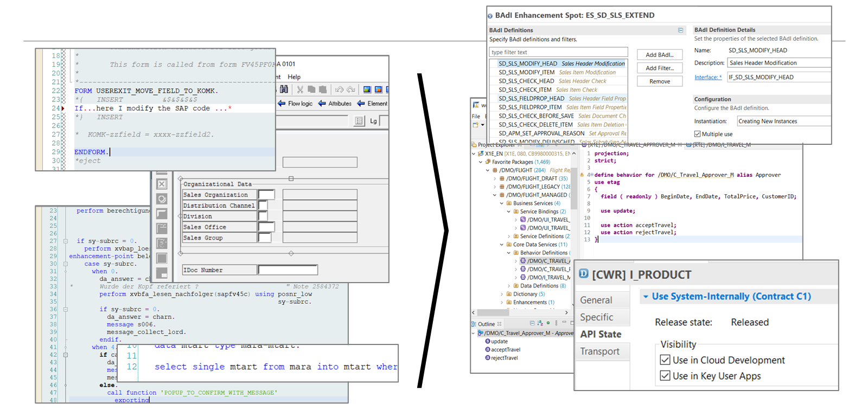Click the right scroll arrow in Project Explorer
868x409 pixels.
click(566, 312)
